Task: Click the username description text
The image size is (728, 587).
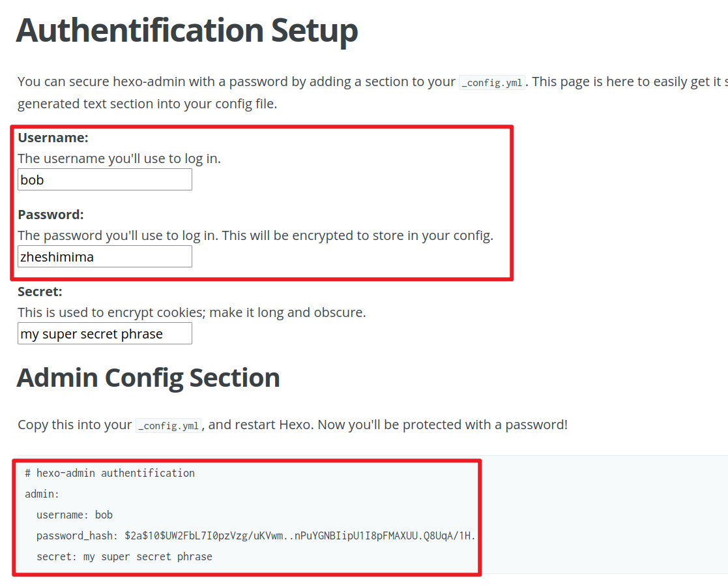Action: coord(119,158)
